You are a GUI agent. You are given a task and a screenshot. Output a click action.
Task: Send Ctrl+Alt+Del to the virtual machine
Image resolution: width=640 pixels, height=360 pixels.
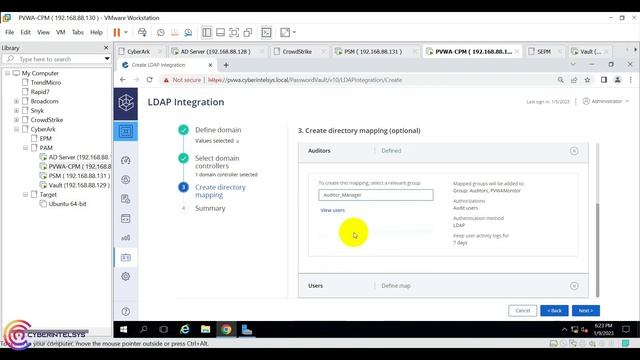(142, 32)
